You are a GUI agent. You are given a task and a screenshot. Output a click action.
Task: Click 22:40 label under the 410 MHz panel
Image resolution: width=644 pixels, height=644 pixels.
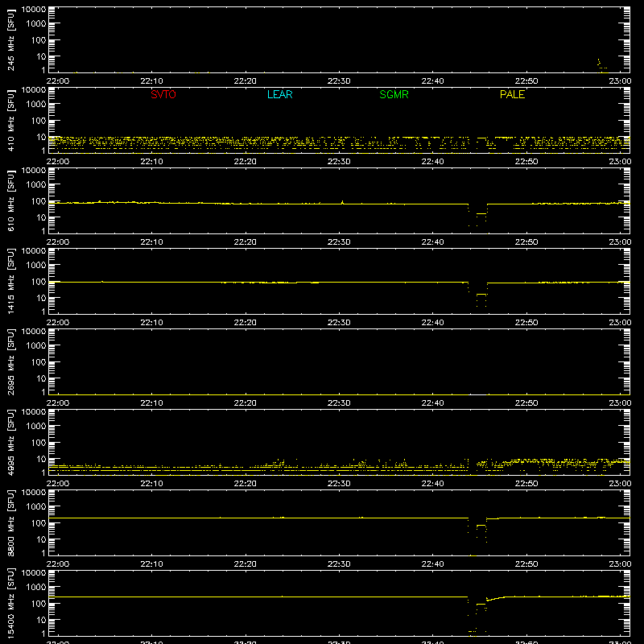(x=432, y=162)
